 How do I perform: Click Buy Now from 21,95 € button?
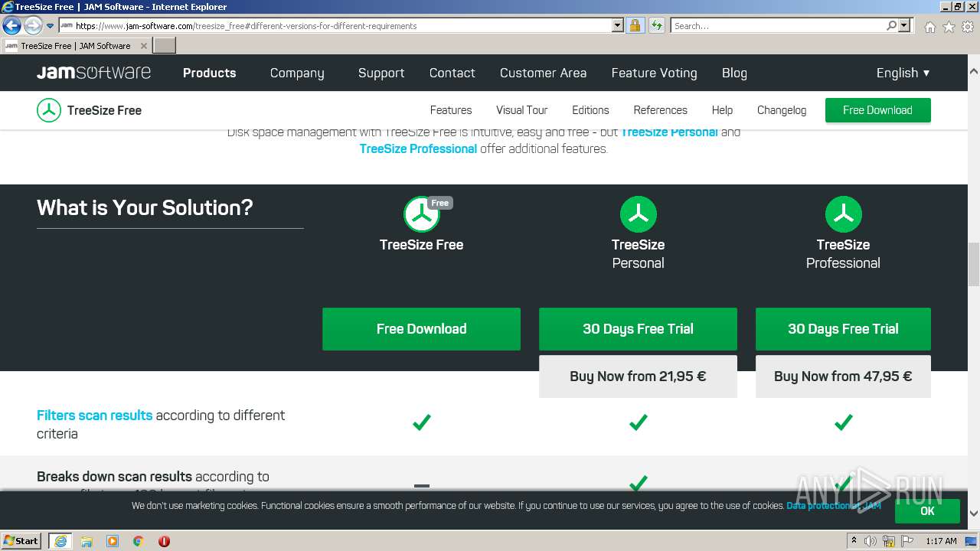pos(638,377)
